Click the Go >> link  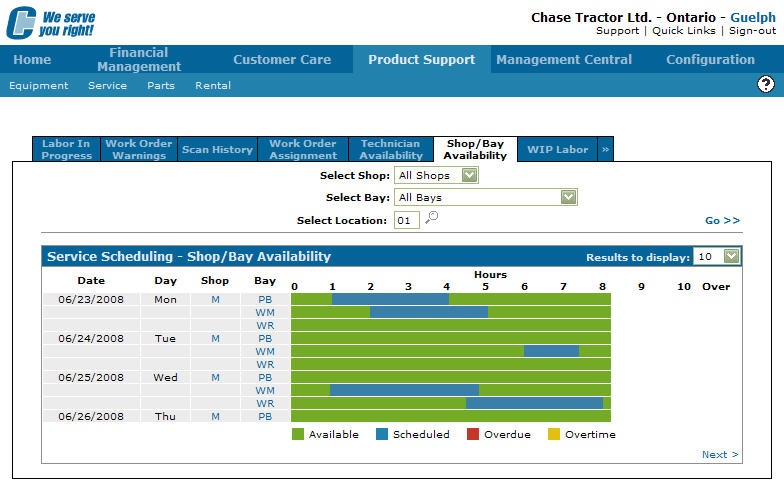(722, 220)
